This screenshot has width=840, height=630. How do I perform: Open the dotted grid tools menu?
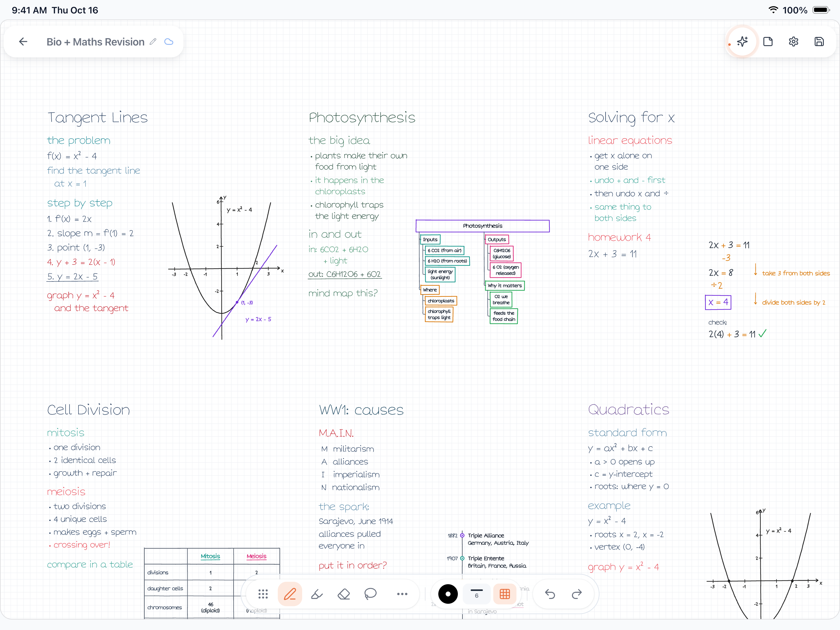click(x=263, y=594)
